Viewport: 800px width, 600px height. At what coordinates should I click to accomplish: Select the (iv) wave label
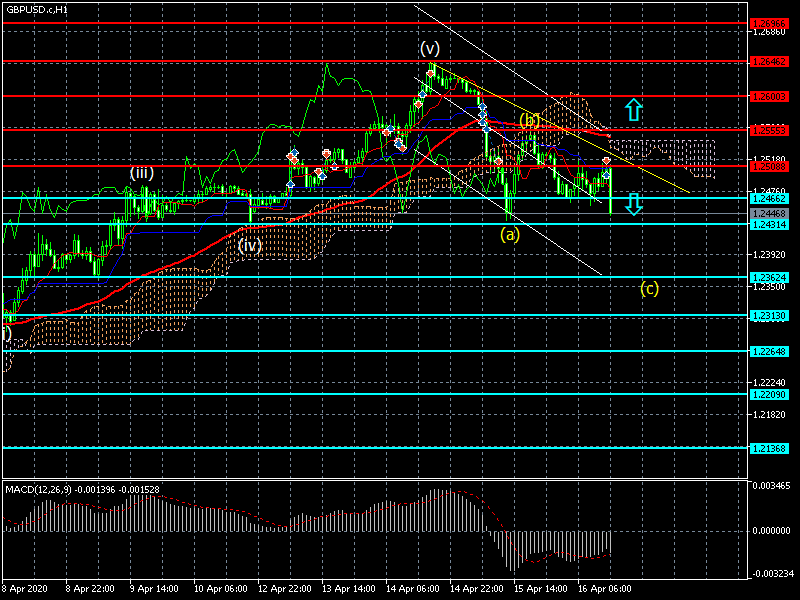tap(250, 245)
